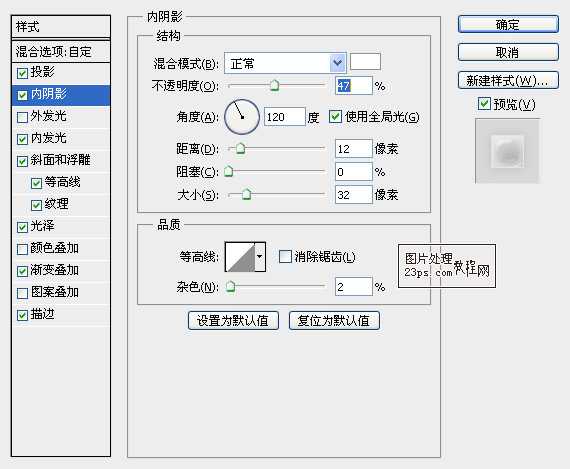Screen dimensions: 570x469
Task: Enable the 外发光 checkbox
Action: [x=22, y=117]
